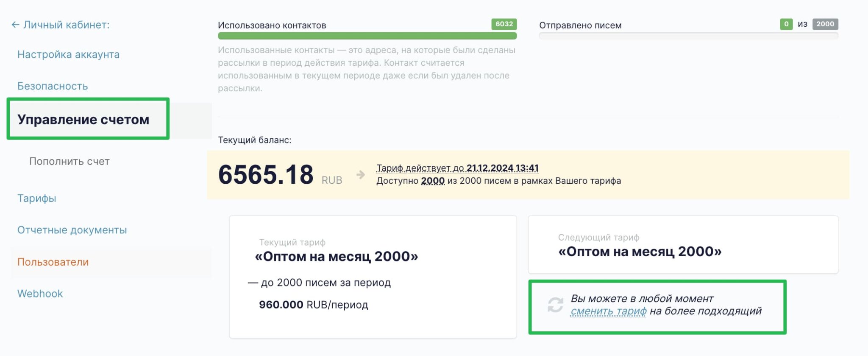Go to Пользователи in sidebar
Image resolution: width=868 pixels, height=356 pixels.
53,262
